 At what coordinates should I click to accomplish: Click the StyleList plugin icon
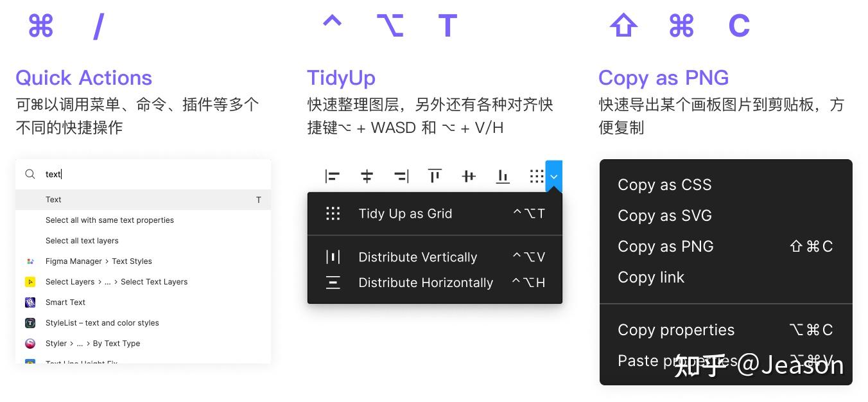[30, 323]
